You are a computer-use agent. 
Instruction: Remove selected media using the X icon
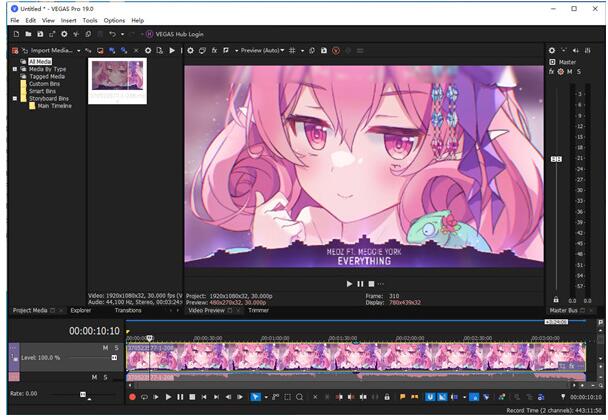136,50
